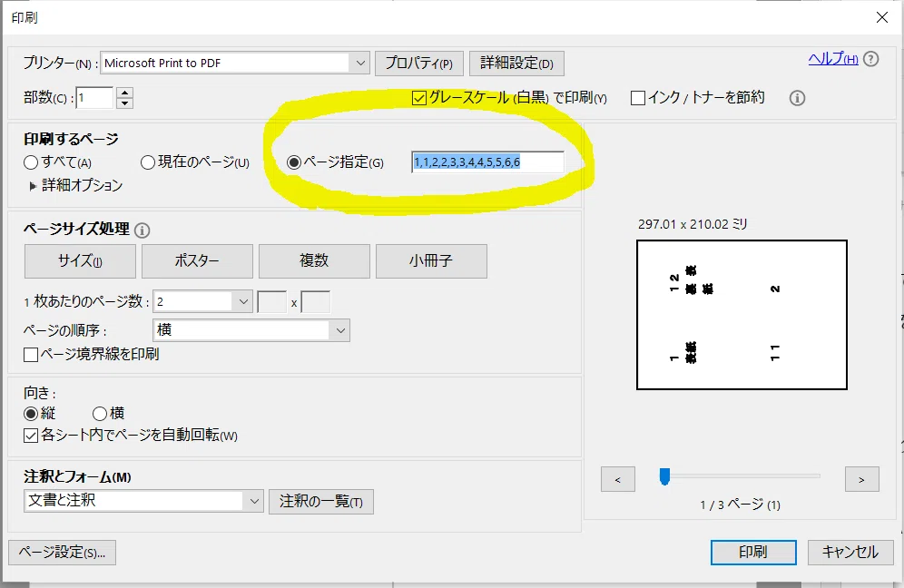Screen dimensions: 904x588
Task: Click the 詳細設定 button
Action: (516, 64)
